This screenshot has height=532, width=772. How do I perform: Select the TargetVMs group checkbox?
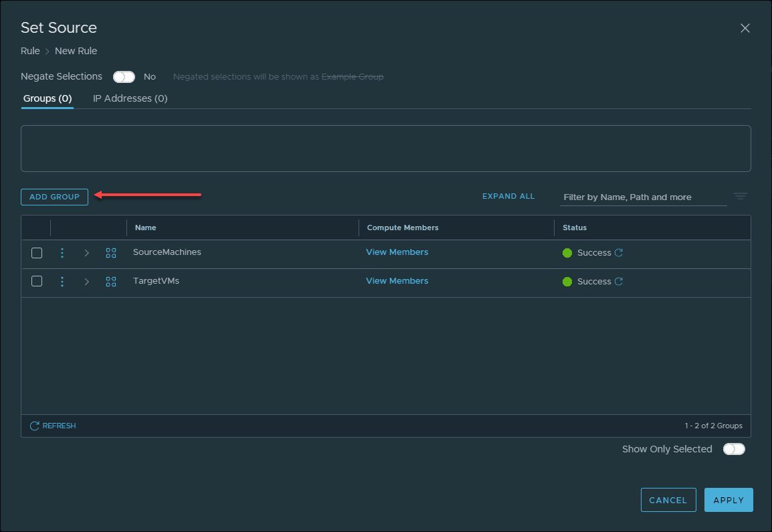(x=37, y=282)
